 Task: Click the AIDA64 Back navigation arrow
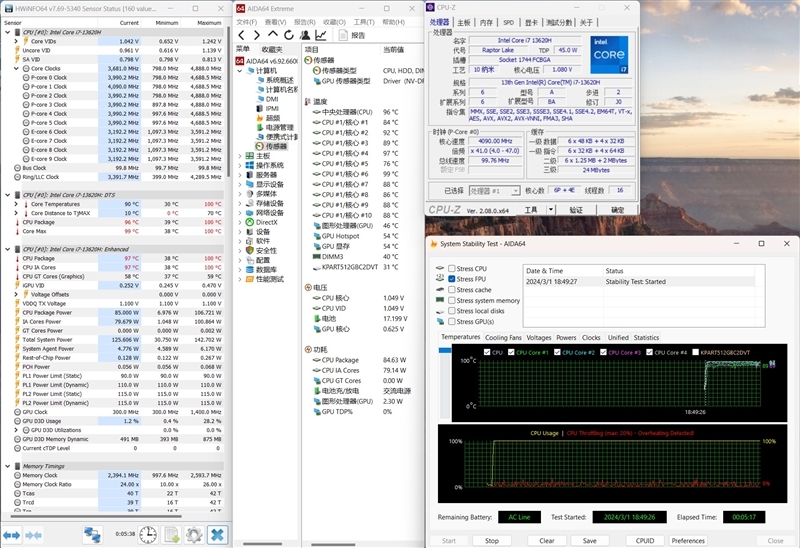pyautogui.click(x=242, y=35)
